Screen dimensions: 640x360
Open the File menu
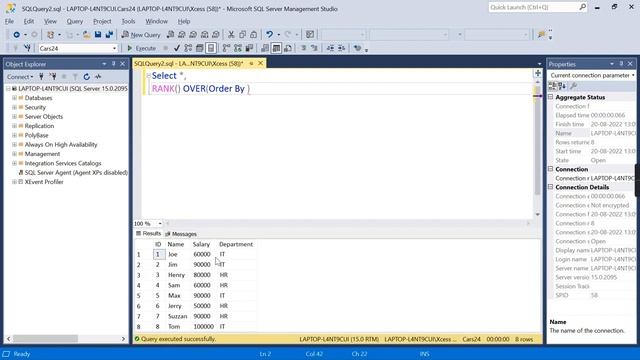pos(9,21)
